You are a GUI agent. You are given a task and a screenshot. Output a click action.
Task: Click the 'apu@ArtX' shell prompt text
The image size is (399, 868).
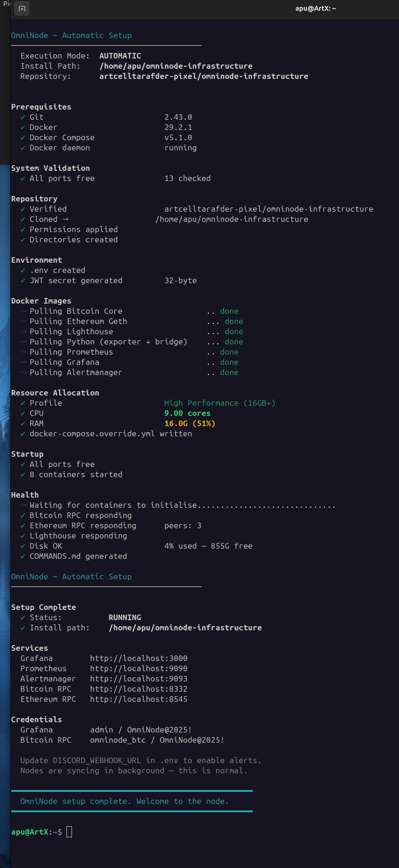30,832
